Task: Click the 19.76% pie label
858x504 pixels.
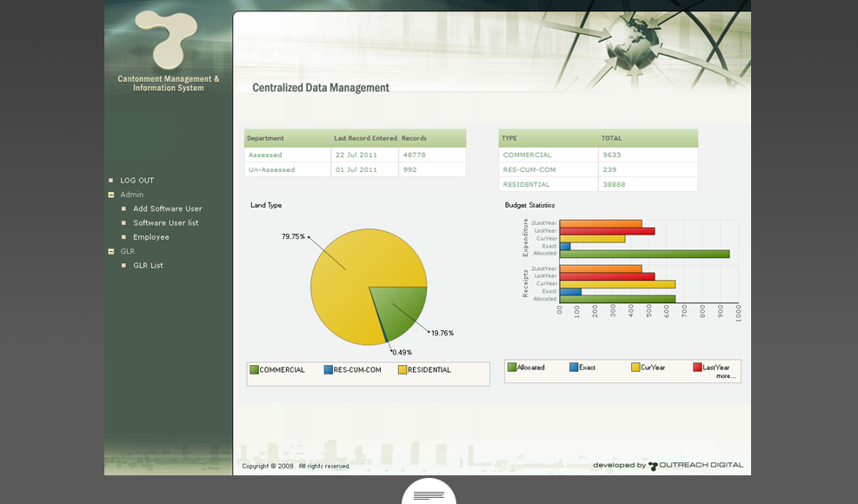Action: pos(442,333)
